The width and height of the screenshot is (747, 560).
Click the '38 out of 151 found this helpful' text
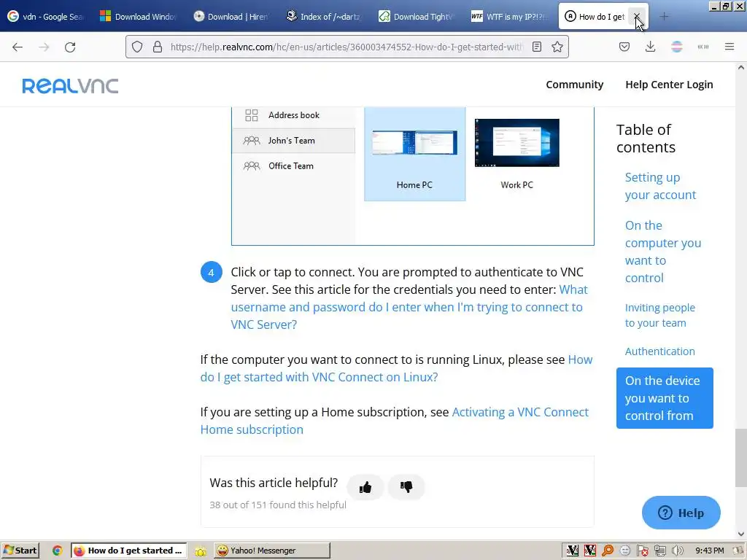pos(278,505)
